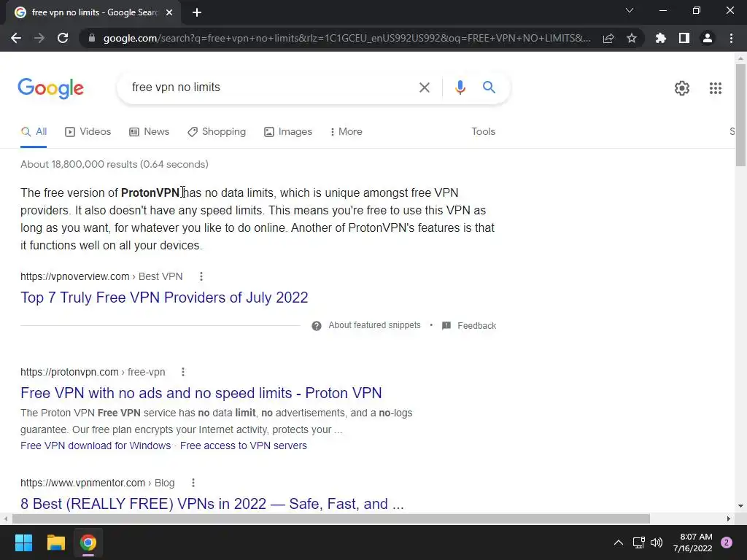Click the Google logo

pos(50,88)
